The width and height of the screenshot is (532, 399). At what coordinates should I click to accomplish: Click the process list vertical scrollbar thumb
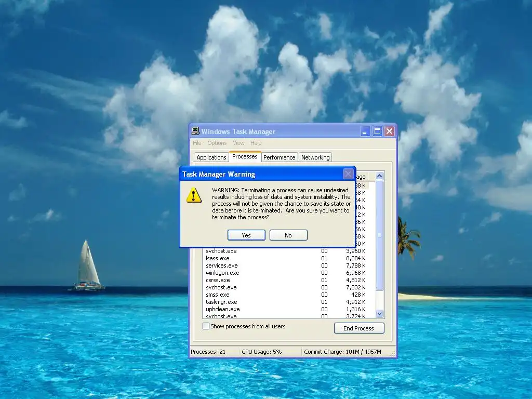pos(380,235)
